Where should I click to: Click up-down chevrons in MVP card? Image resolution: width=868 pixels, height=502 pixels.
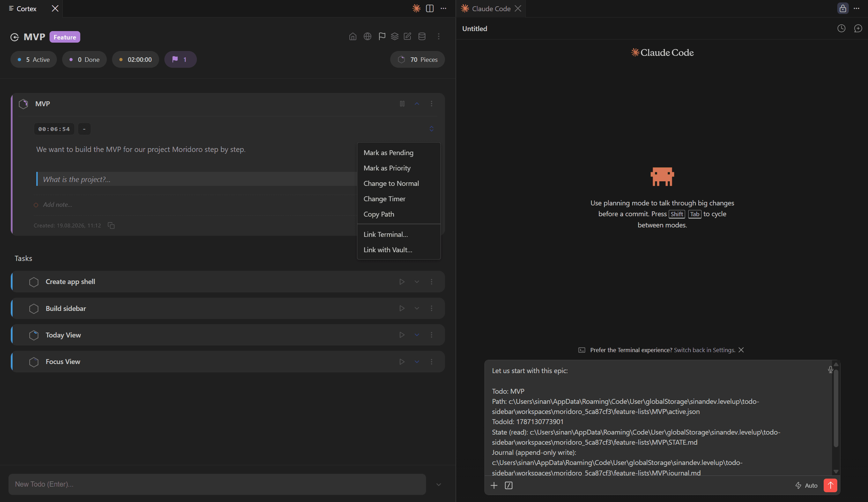click(x=431, y=129)
